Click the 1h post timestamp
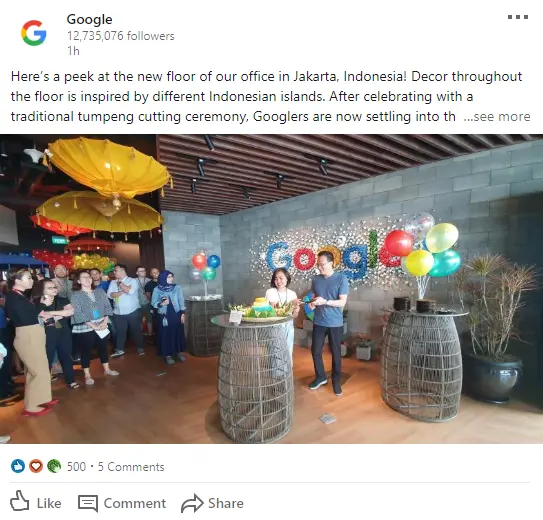 coord(73,51)
